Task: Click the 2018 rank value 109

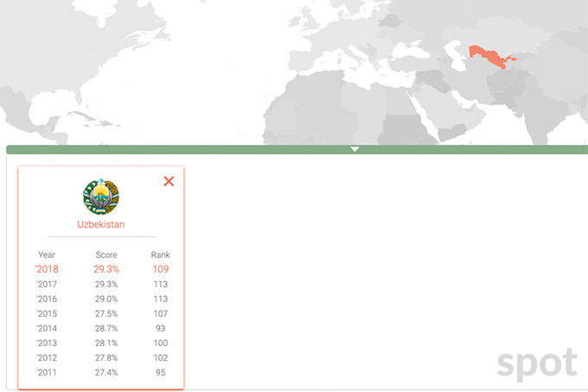Action: tap(161, 269)
